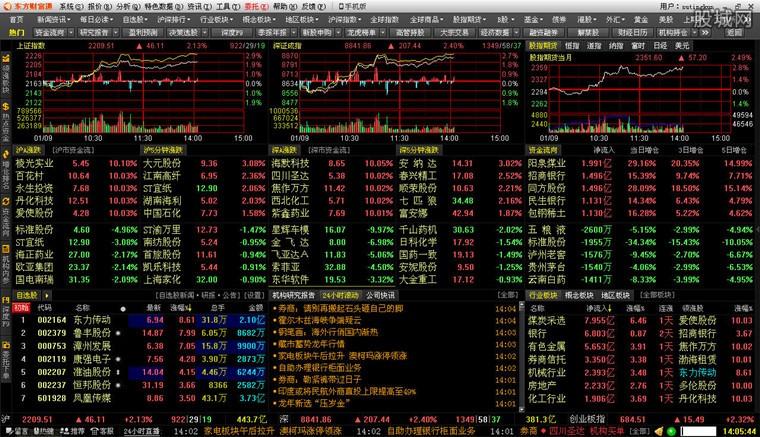Click the 24小时直播 status bar label

point(141,431)
